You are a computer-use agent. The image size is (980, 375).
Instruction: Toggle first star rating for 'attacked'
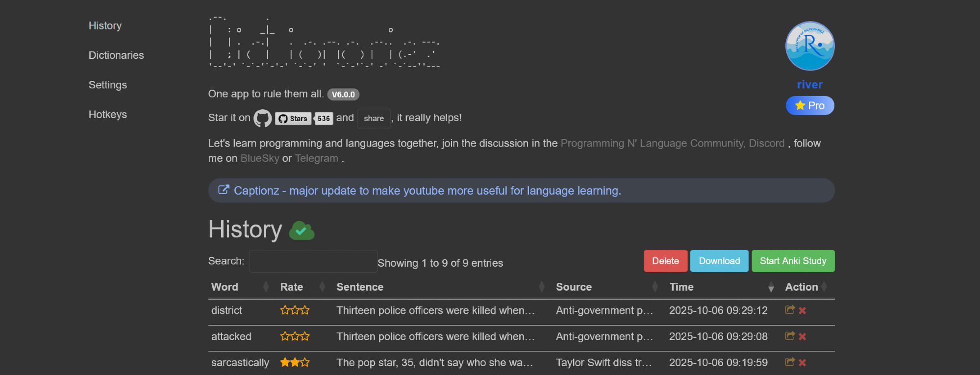(x=285, y=336)
